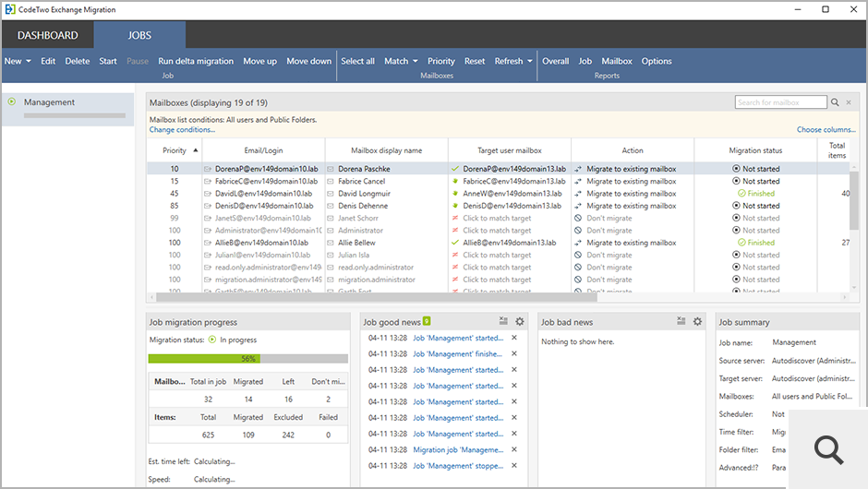This screenshot has width=868, height=489.
Task: Click migrate arrow icon in Denis Dehenne row
Action: 578,206
